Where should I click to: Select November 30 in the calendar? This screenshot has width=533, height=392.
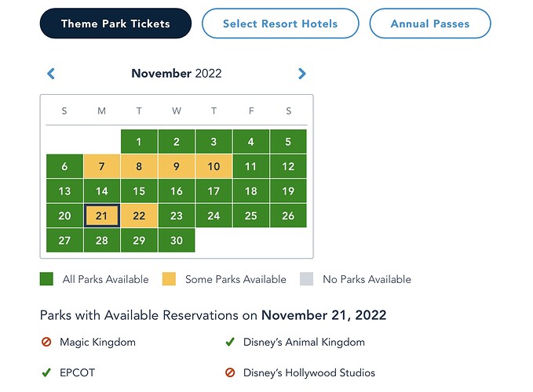coord(177,240)
